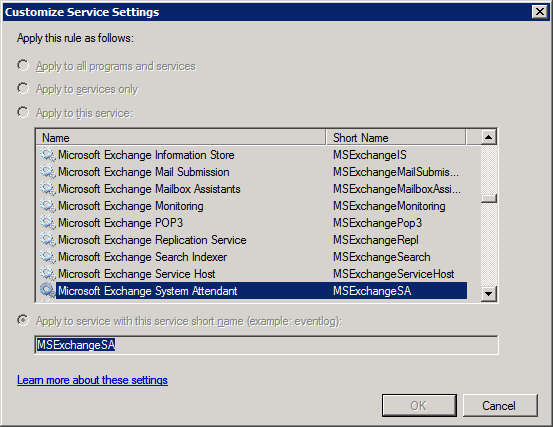Sort list by Short Name column header
This screenshot has width=553, height=427.
[x=395, y=138]
